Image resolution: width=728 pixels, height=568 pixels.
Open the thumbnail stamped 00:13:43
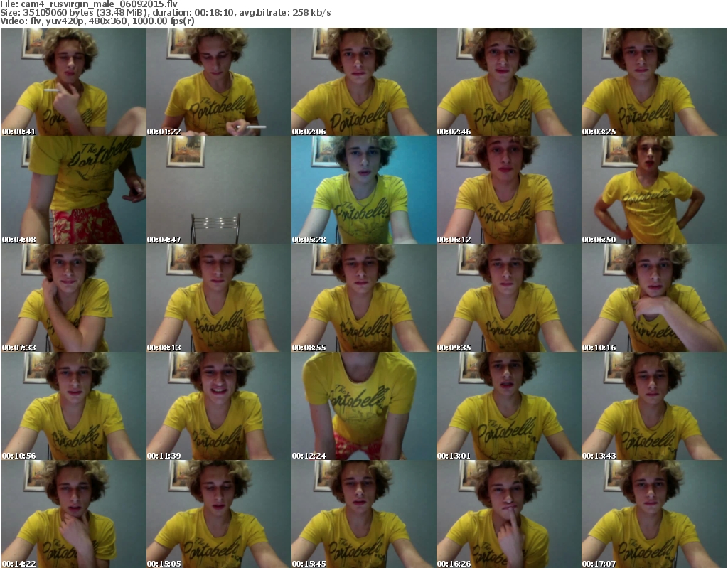pos(654,406)
